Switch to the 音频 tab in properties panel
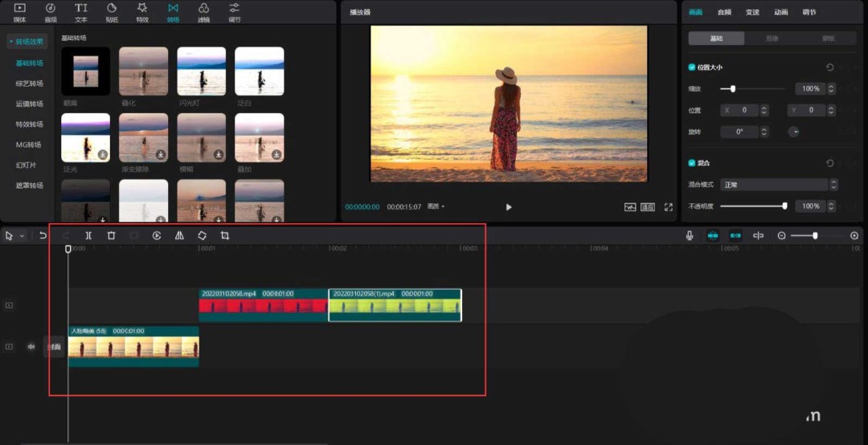Screen dimensions: 868x445 click(x=724, y=12)
